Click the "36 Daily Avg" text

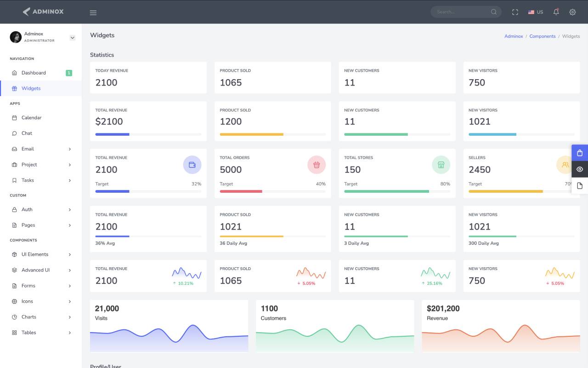[233, 243]
